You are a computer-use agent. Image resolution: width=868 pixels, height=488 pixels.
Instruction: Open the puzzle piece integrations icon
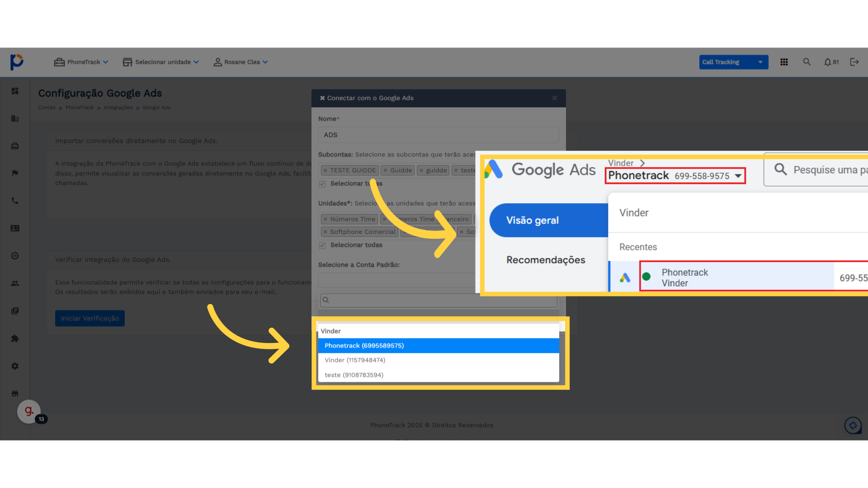[15, 338]
